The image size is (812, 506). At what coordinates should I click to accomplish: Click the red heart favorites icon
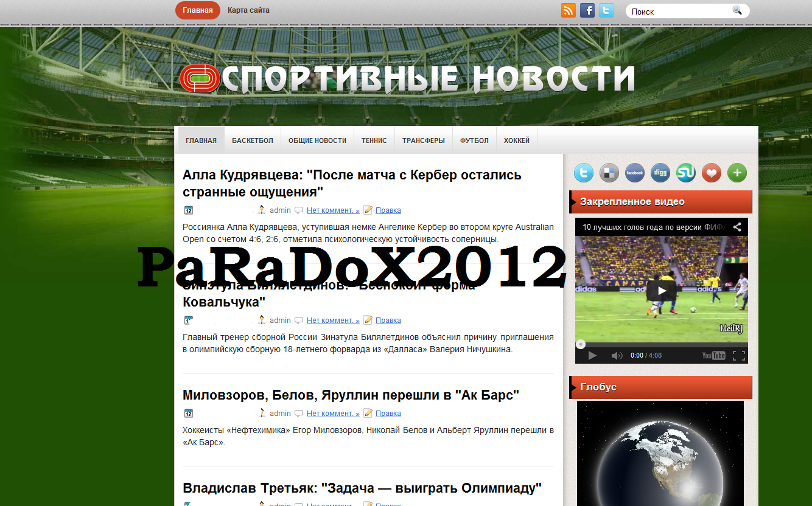[712, 173]
